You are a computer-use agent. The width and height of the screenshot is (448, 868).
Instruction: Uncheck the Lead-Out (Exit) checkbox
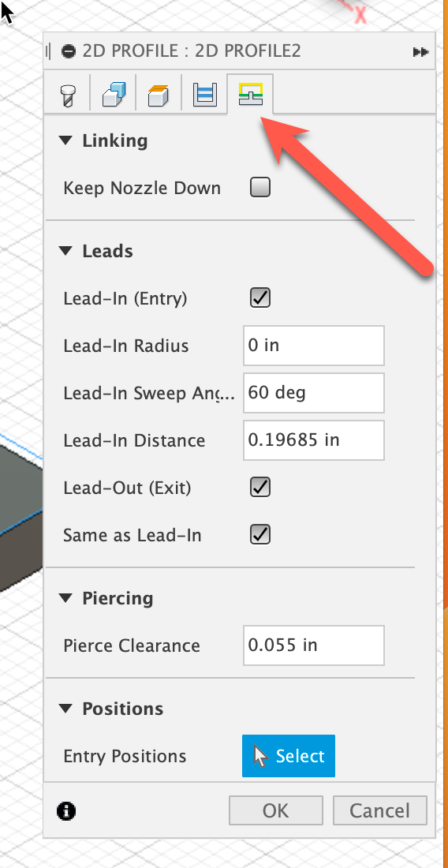click(x=260, y=487)
